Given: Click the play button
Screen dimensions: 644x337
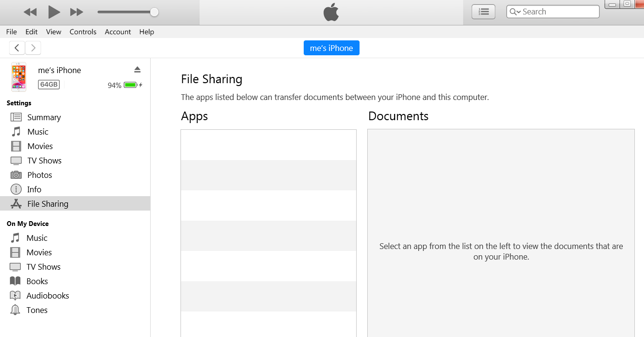Looking at the screenshot, I should [x=54, y=12].
